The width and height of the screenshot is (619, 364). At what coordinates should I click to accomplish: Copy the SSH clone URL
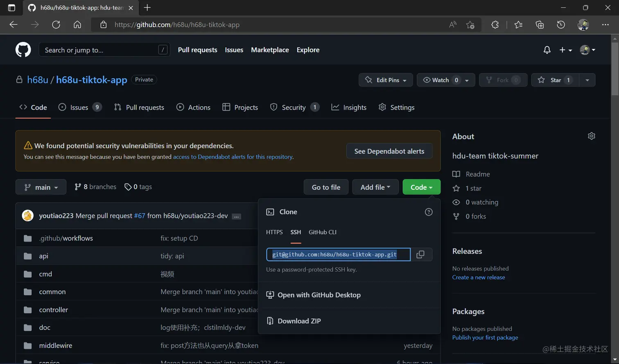[420, 254]
